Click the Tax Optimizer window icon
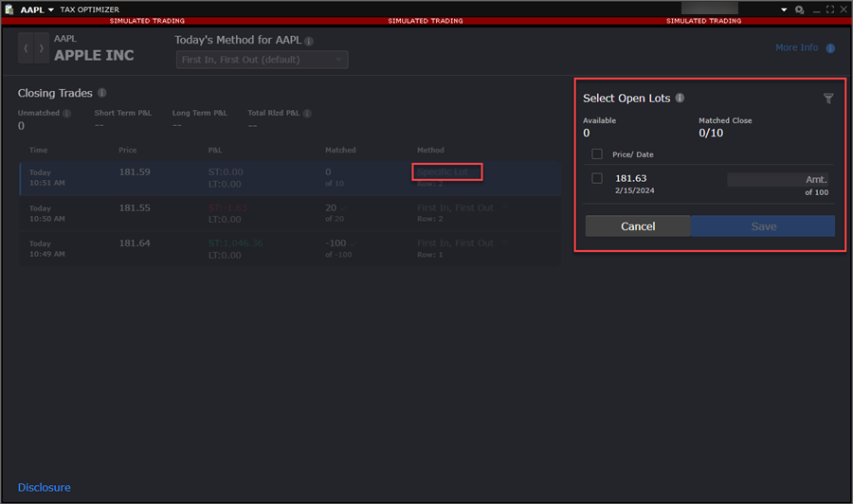Image resolution: width=853 pixels, height=504 pixels. coord(9,9)
